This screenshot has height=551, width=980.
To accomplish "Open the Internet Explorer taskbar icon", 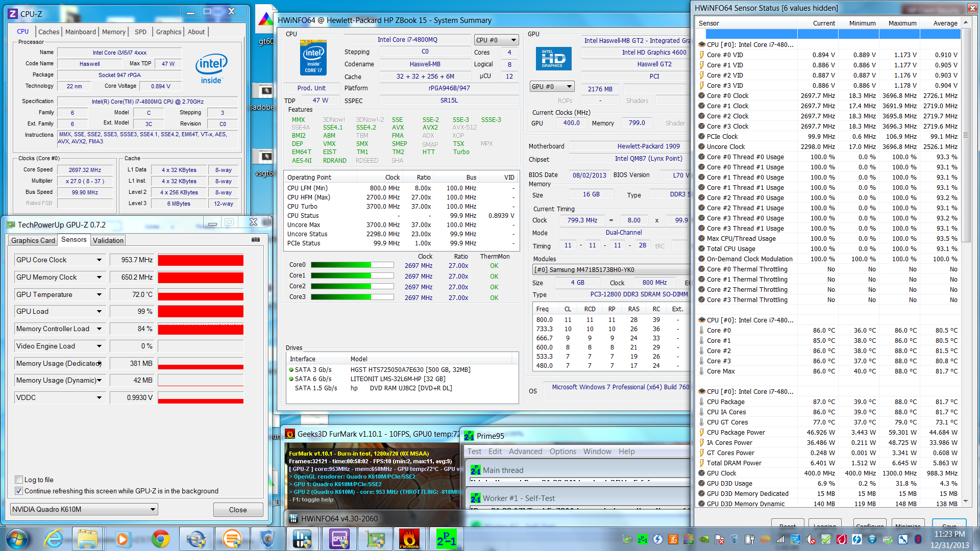I will coord(53,539).
